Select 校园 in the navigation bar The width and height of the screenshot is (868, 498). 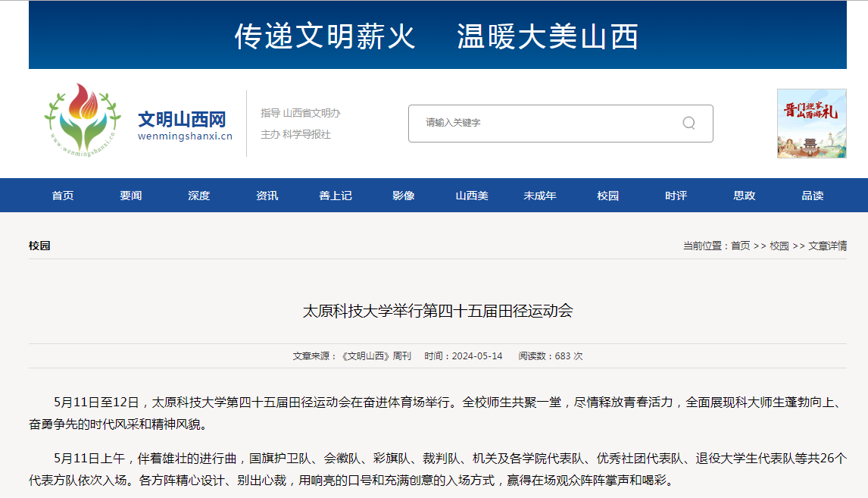(x=608, y=196)
